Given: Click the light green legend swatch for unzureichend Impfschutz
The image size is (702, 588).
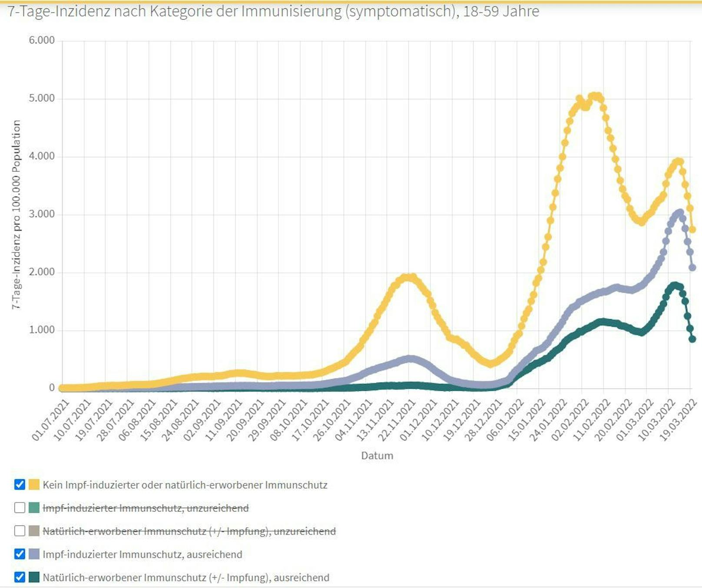Looking at the screenshot, I should tap(34, 508).
